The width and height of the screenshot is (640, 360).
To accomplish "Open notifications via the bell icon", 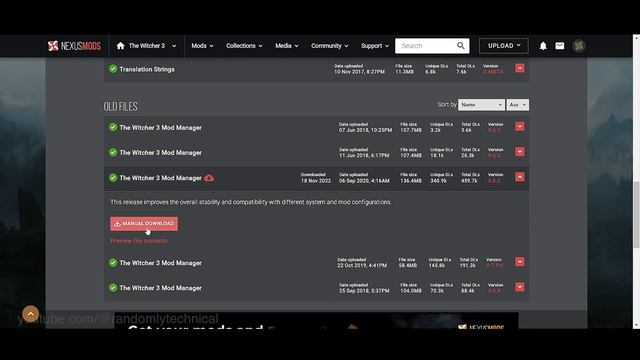I will coord(543,46).
